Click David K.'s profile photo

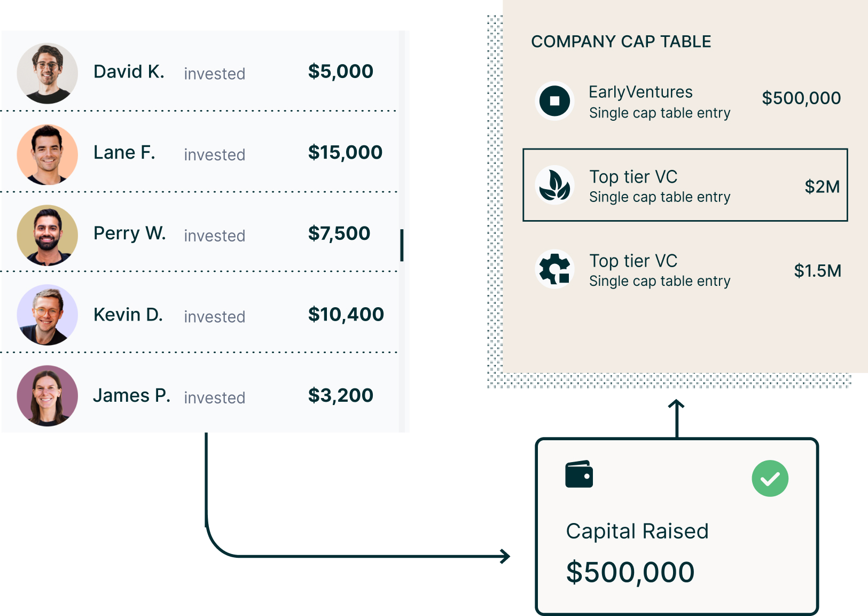48,73
